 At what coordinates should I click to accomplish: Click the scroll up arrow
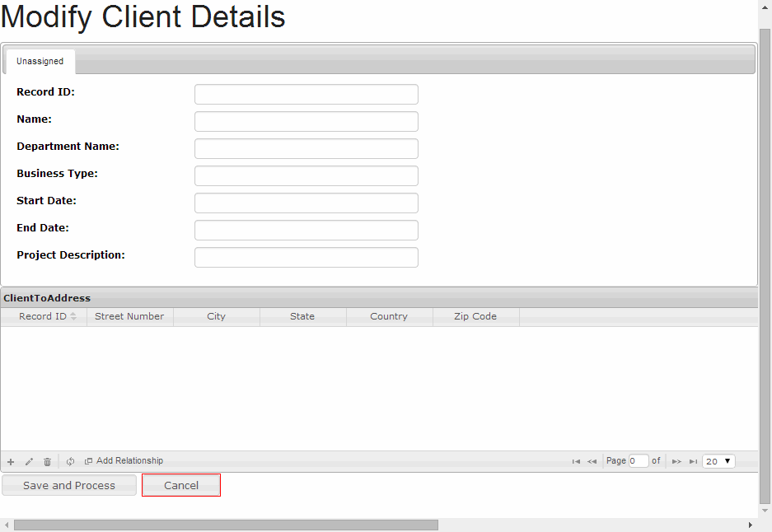[765, 7]
